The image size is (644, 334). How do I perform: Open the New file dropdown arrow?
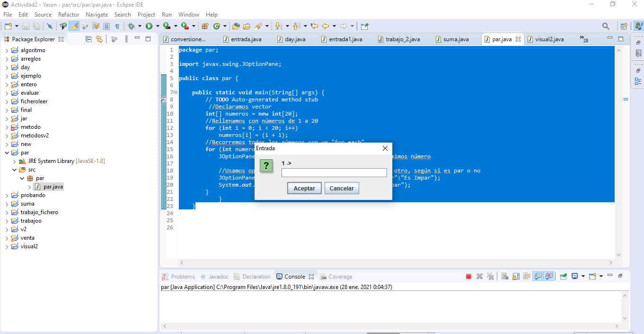[17, 26]
